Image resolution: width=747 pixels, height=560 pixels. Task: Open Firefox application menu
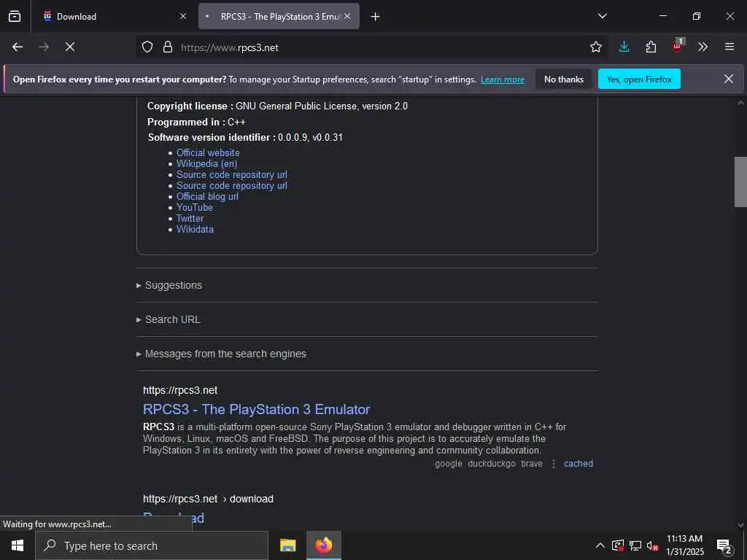coord(729,47)
